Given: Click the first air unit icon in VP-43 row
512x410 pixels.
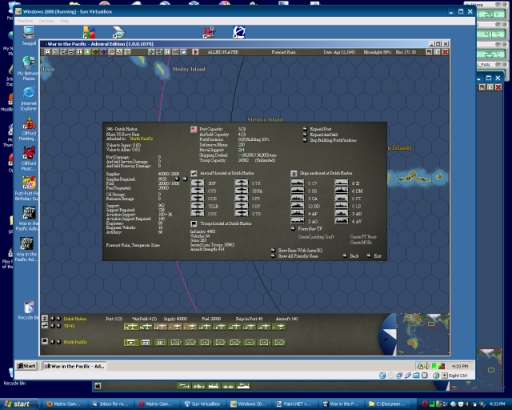Looking at the screenshot, I should (131, 327).
